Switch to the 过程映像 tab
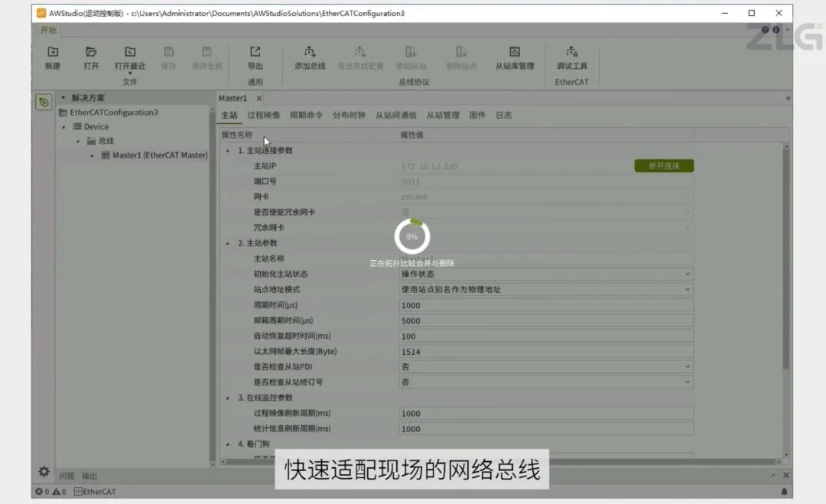 coord(263,115)
